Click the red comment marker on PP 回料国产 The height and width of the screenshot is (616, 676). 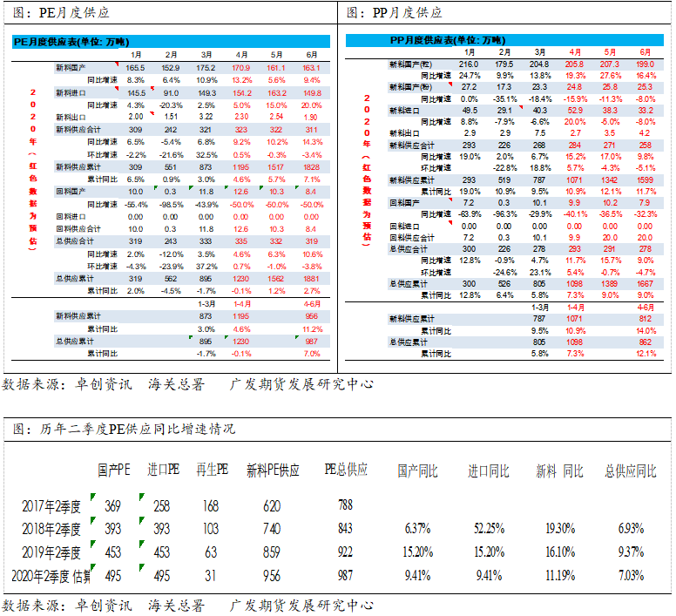click(450, 200)
